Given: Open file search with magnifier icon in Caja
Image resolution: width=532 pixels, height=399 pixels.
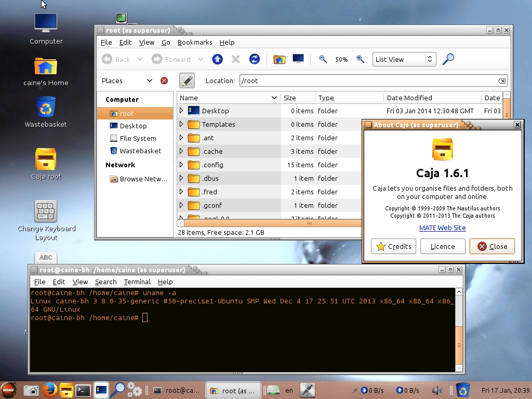Looking at the screenshot, I should 448,59.
